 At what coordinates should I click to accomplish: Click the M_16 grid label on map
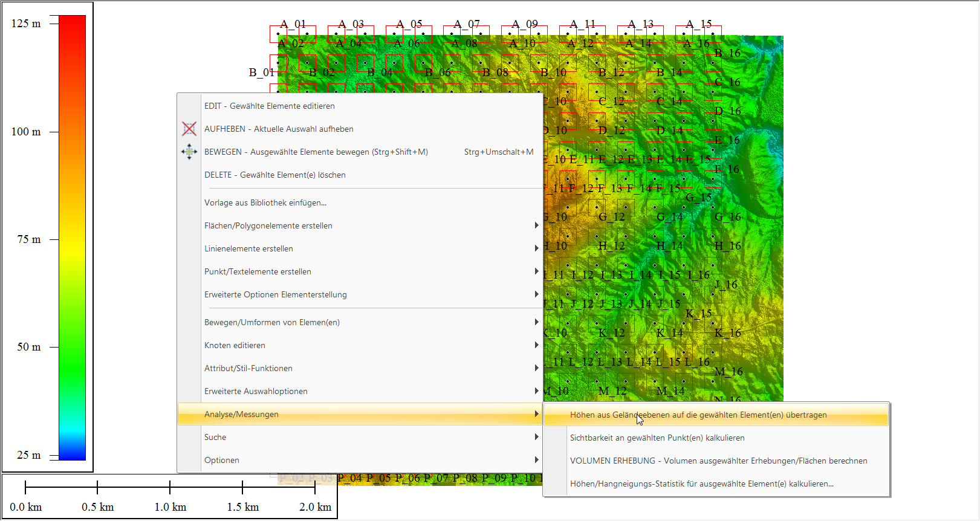point(729,372)
